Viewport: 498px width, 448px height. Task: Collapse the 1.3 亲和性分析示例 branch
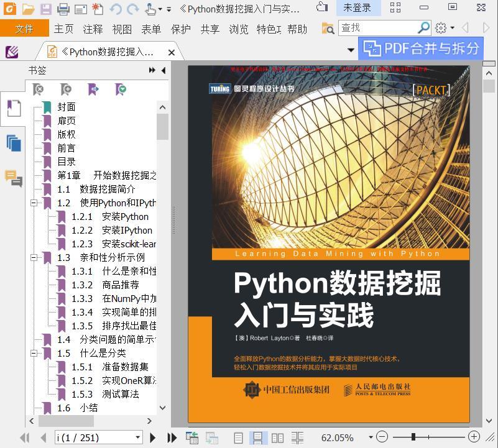coord(34,257)
